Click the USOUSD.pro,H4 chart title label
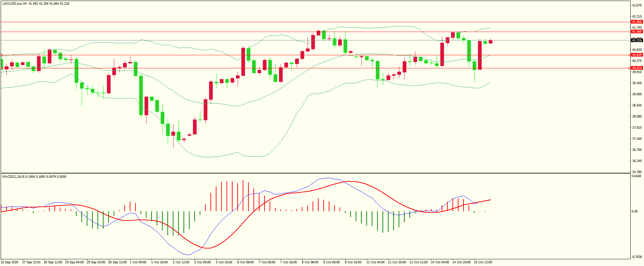The image size is (644, 266). pyautogui.click(x=14, y=4)
